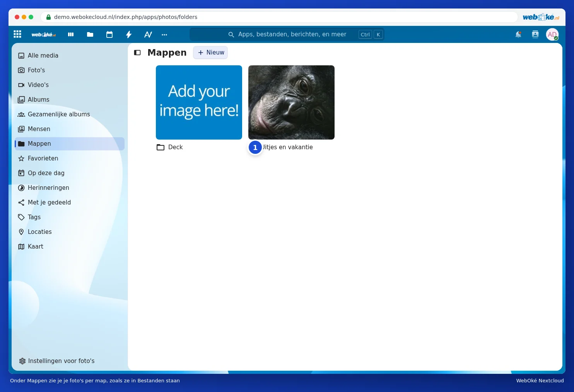Open the AI assistant icon in the top bar

tap(148, 34)
